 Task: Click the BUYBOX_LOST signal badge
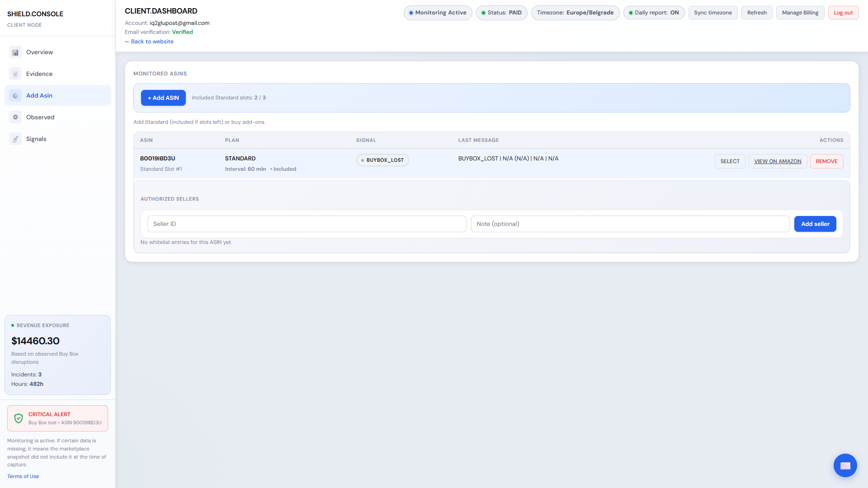click(382, 160)
